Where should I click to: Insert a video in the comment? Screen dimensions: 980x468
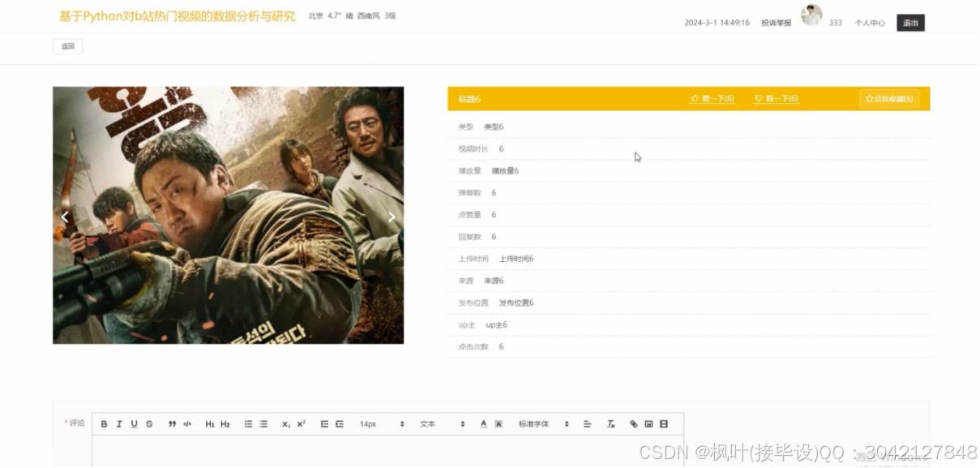pos(664,424)
